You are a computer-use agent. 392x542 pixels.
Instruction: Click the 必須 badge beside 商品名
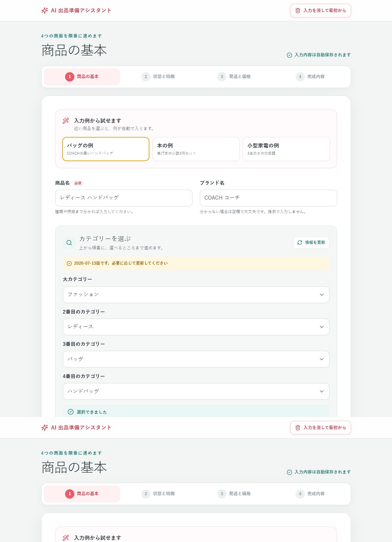[x=78, y=183]
